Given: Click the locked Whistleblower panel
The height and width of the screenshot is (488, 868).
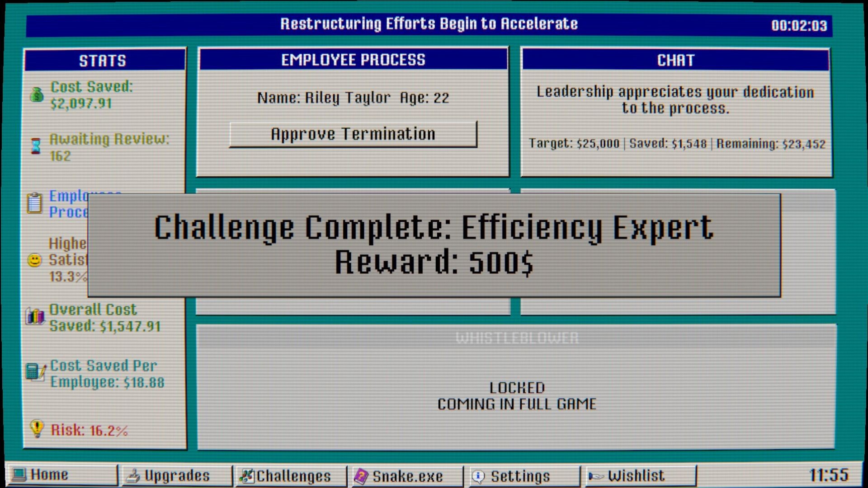Looking at the screenshot, I should pyautogui.click(x=516, y=387).
